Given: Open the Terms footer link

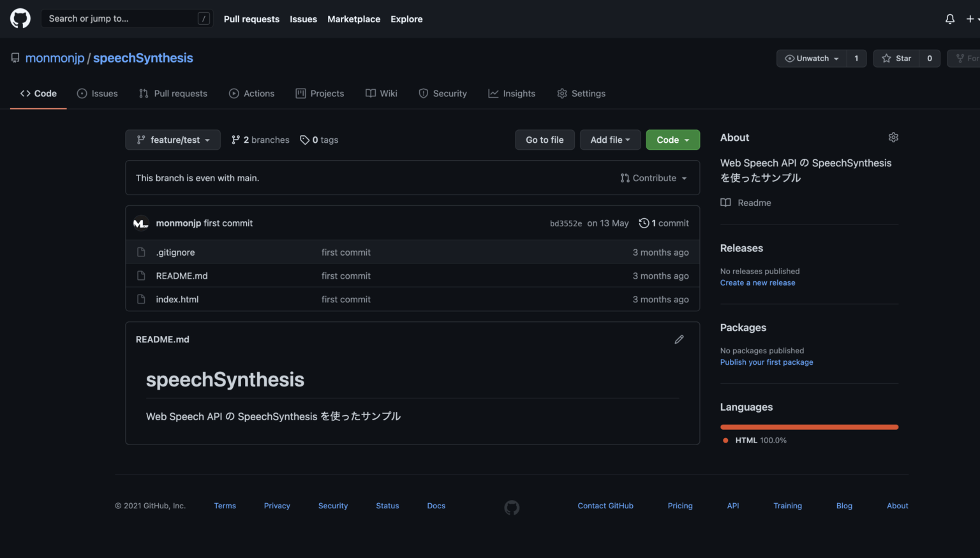Looking at the screenshot, I should coord(225,506).
